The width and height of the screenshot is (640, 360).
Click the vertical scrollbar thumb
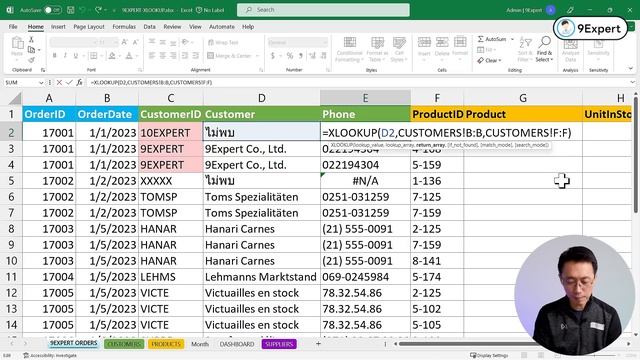point(636,155)
